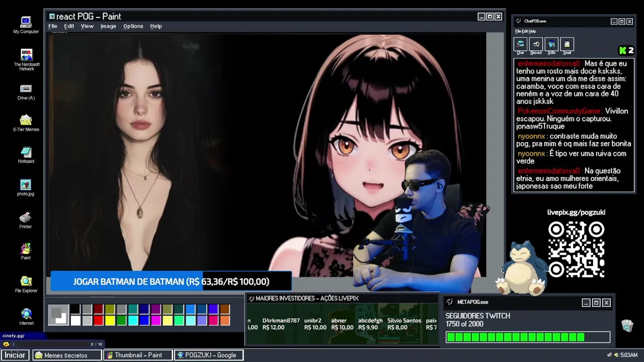This screenshot has height=362, width=644.
Task: Select the bright red color swatch
Action: [98, 320]
